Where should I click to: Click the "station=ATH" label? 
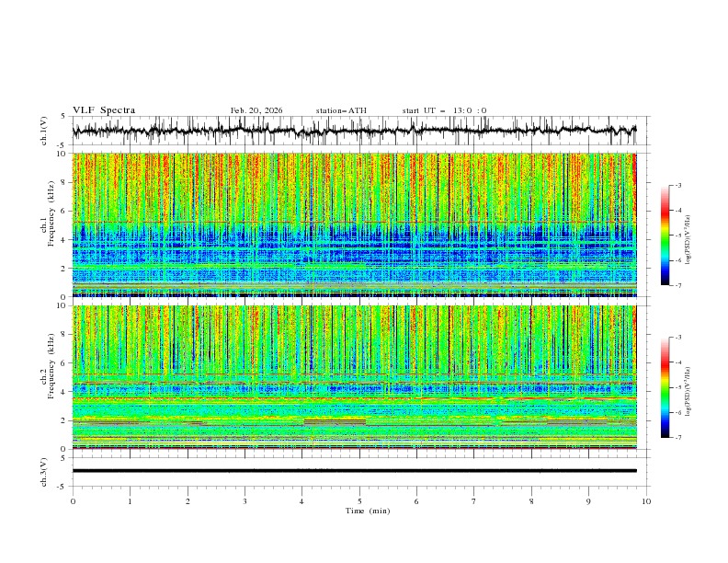point(341,110)
